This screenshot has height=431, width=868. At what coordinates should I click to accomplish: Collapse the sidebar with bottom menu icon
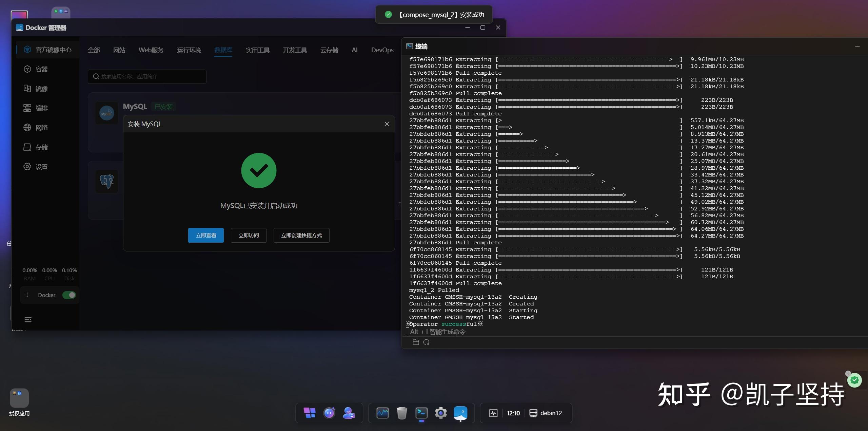[x=28, y=319]
